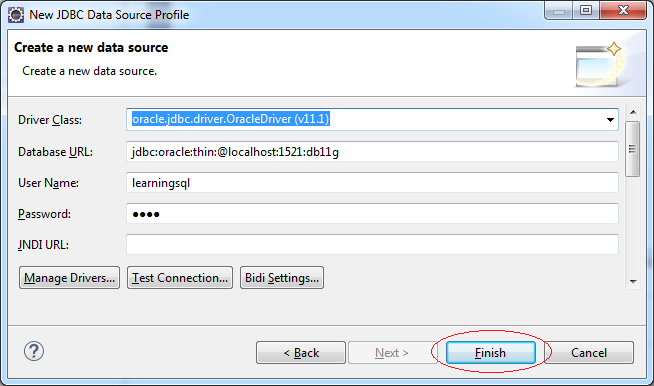This screenshot has height=386, width=654.
Task: Cancel the data source wizard
Action: 589,353
